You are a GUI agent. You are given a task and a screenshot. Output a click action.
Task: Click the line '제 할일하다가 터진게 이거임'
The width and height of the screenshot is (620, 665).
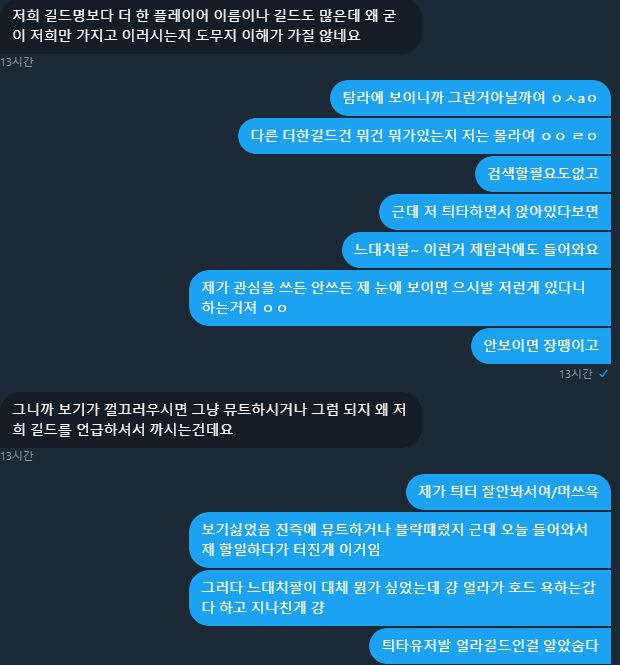pos(291,550)
